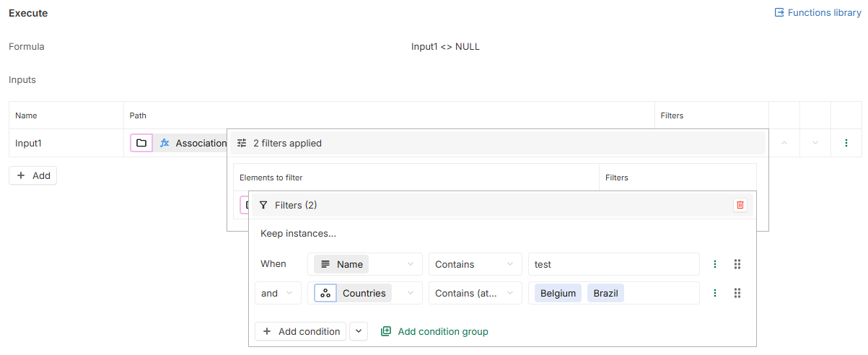The width and height of the screenshot is (868, 355).
Task: Click the Add input button
Action: (x=33, y=175)
